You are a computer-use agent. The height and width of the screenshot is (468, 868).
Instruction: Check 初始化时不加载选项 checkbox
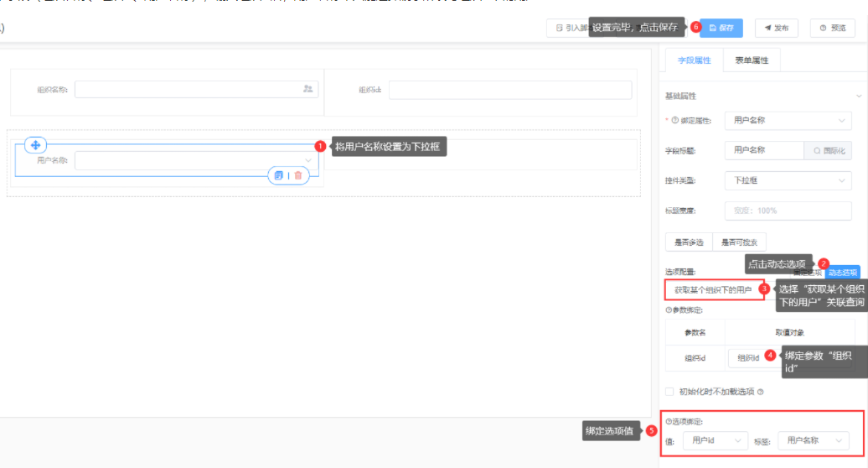pyautogui.click(x=669, y=392)
